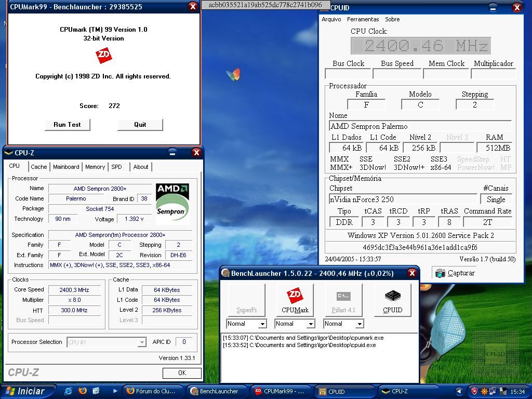Switch to the SPD tab in CPU-Z
The height and width of the screenshot is (399, 532).
pos(116,167)
